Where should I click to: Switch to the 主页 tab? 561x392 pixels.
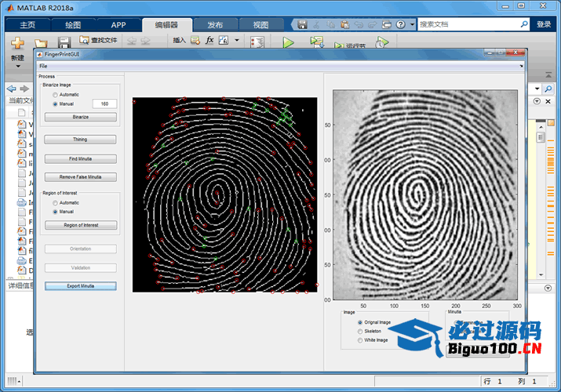pyautogui.click(x=27, y=24)
